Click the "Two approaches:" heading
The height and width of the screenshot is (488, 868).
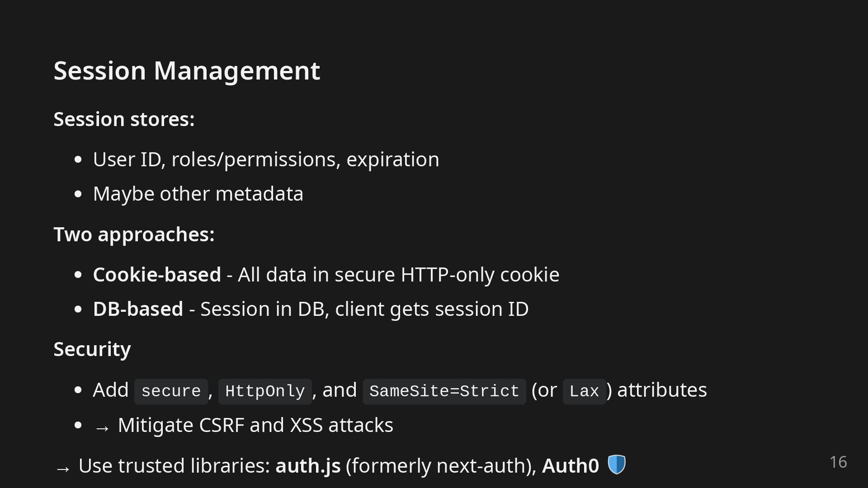pyautogui.click(x=134, y=234)
